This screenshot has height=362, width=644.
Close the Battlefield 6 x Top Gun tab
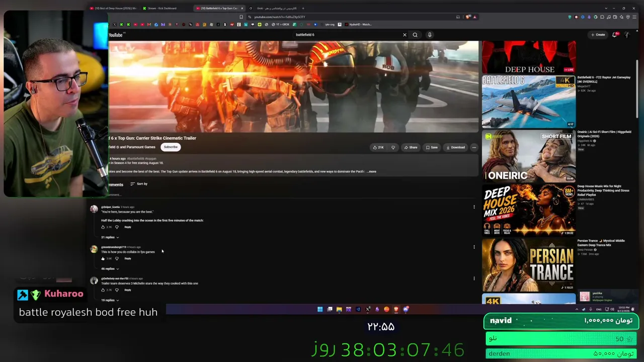(x=242, y=8)
